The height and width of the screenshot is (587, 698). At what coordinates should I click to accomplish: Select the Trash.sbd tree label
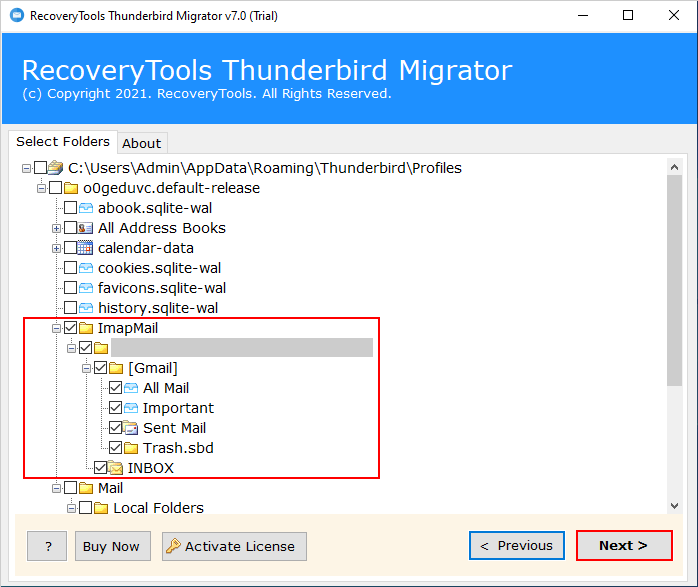click(178, 448)
